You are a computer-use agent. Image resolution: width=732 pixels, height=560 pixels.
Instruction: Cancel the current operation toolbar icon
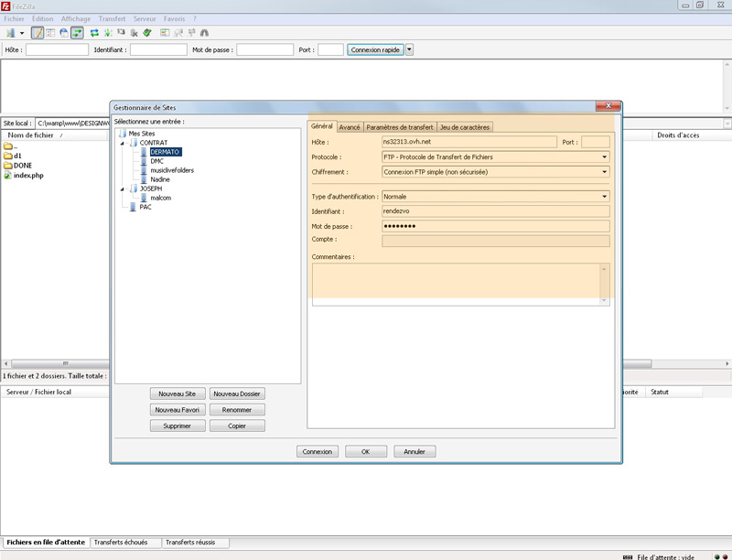click(122, 33)
